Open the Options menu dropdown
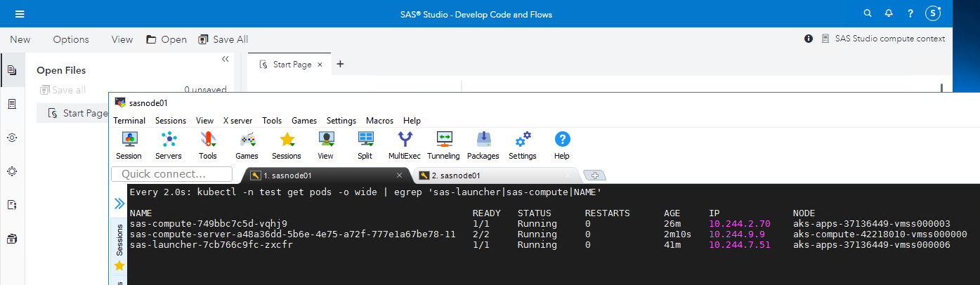The height and width of the screenshot is (285, 980). (x=71, y=39)
